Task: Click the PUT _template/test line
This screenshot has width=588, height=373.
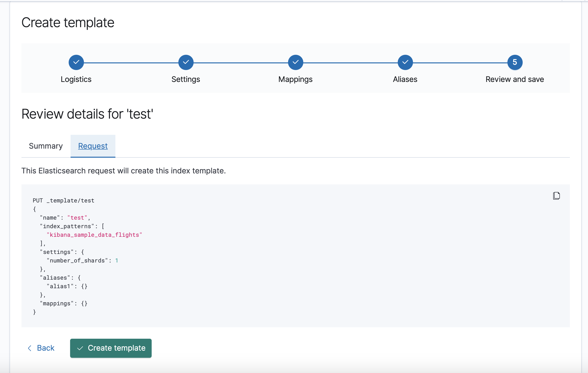Action: click(63, 201)
